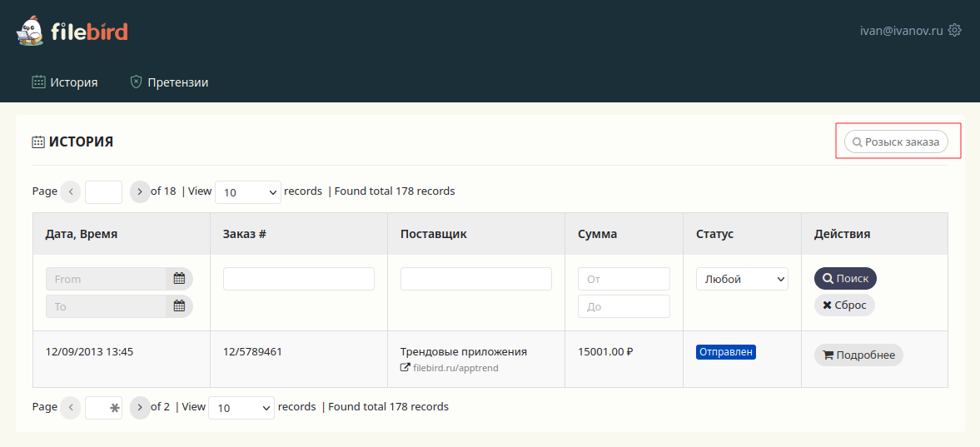Expand the top records-per-page dropdown
Image resolution: width=980 pixels, height=447 pixels.
[248, 192]
